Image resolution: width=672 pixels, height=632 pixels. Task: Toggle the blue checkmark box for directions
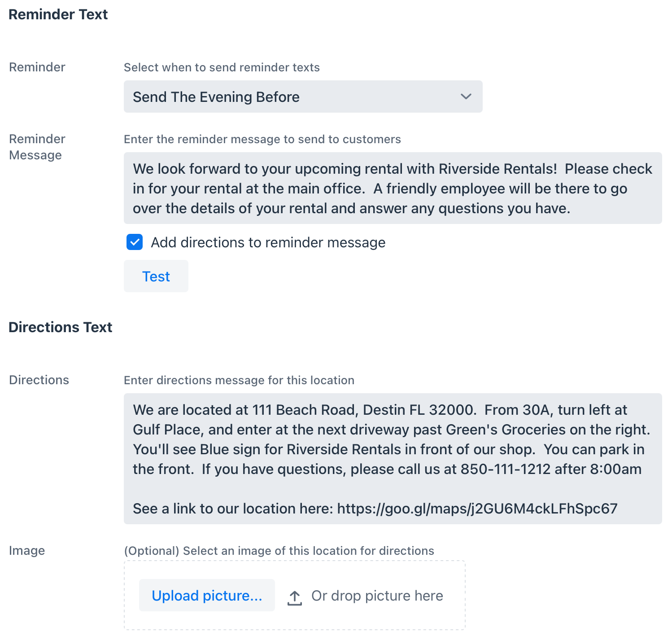135,242
